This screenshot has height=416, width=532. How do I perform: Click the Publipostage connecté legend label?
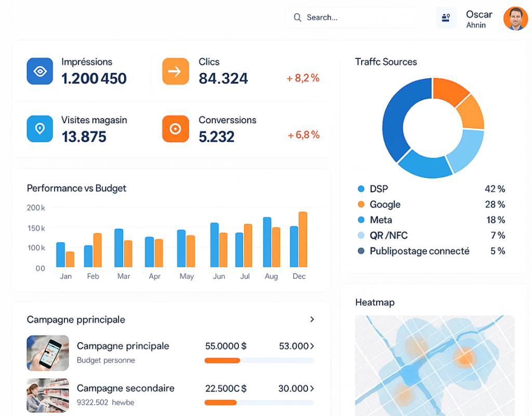[419, 251]
